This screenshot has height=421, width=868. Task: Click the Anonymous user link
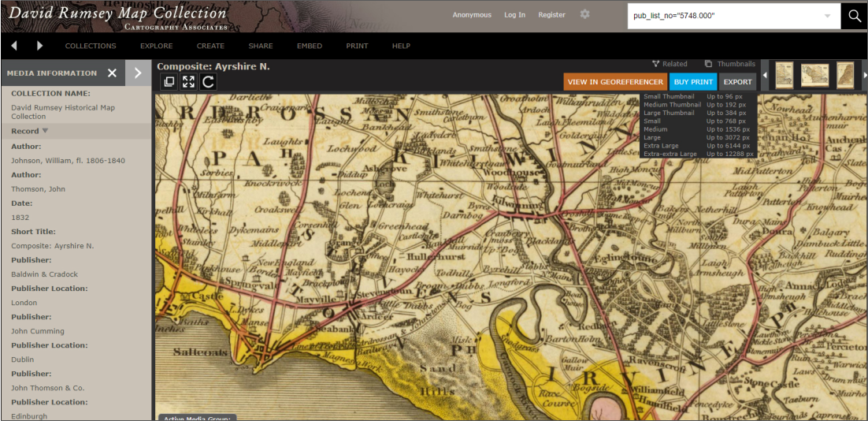coord(472,15)
